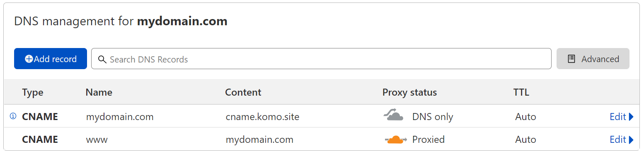Focus the Search DNS Records field
644x154 pixels.
[x=321, y=59]
